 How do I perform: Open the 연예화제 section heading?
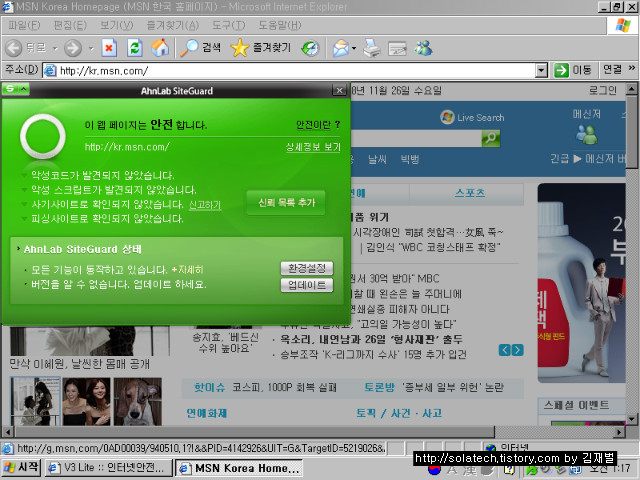point(207,413)
